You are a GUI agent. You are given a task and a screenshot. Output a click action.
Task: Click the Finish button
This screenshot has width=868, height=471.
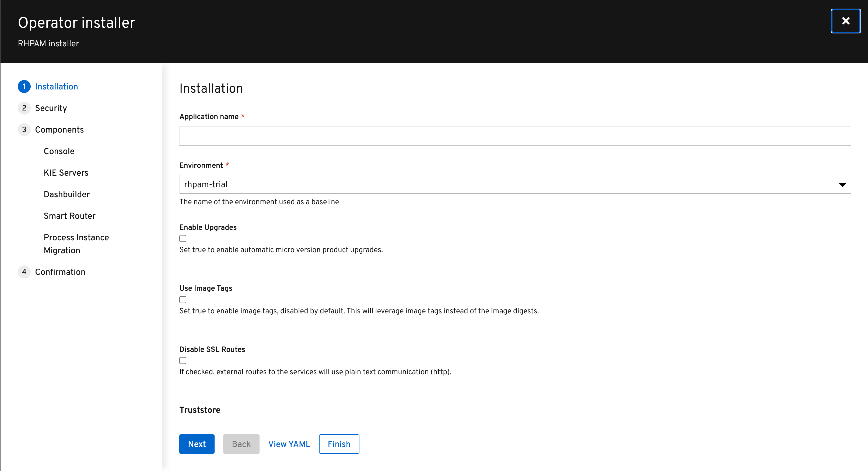point(339,444)
